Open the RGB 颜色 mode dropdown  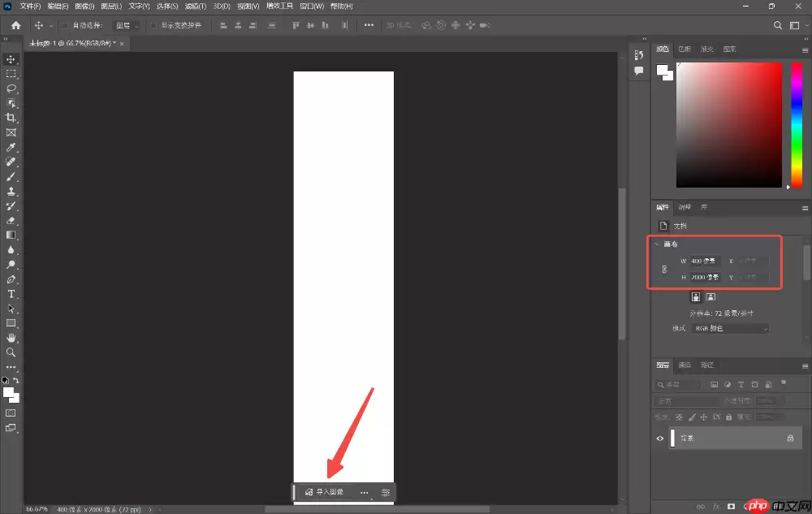(728, 327)
